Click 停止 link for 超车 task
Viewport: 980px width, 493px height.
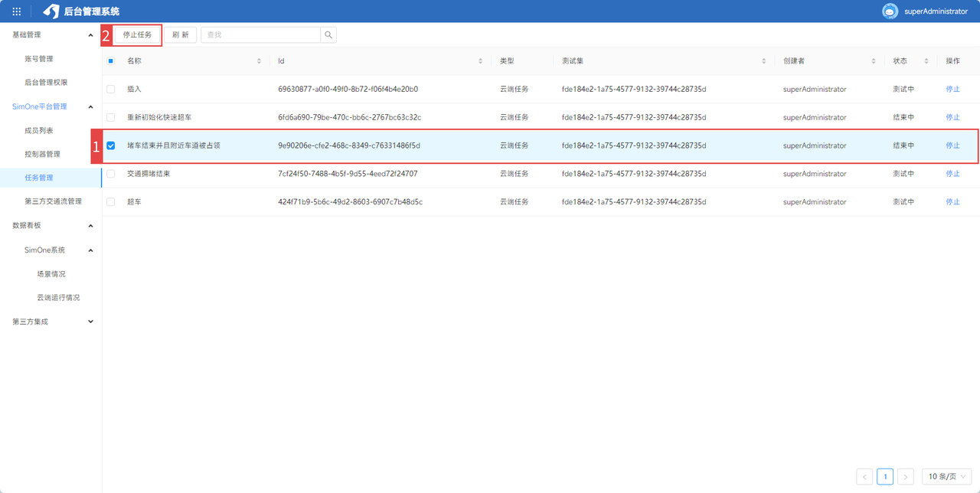point(952,202)
